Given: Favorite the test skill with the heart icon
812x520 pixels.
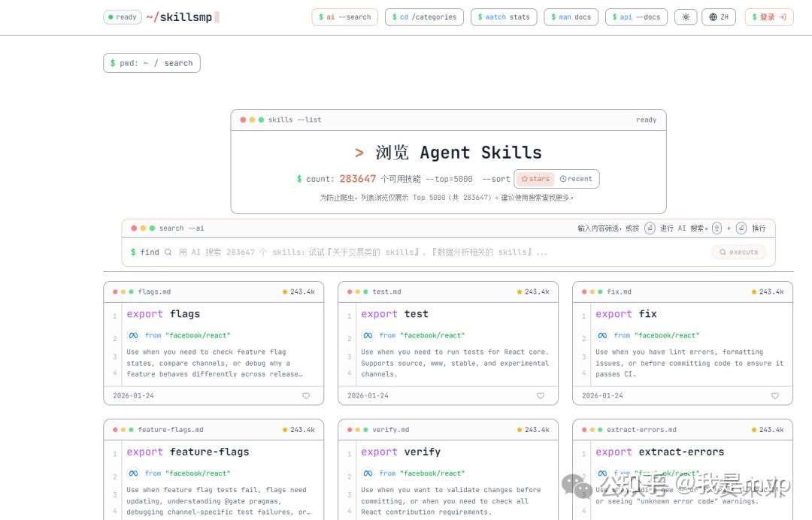Looking at the screenshot, I should pos(541,396).
